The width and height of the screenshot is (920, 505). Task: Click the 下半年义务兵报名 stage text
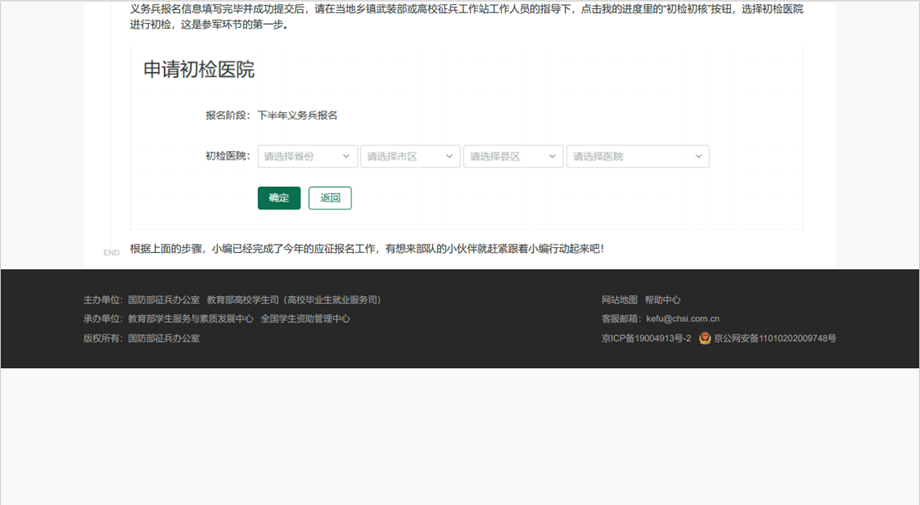tap(297, 115)
